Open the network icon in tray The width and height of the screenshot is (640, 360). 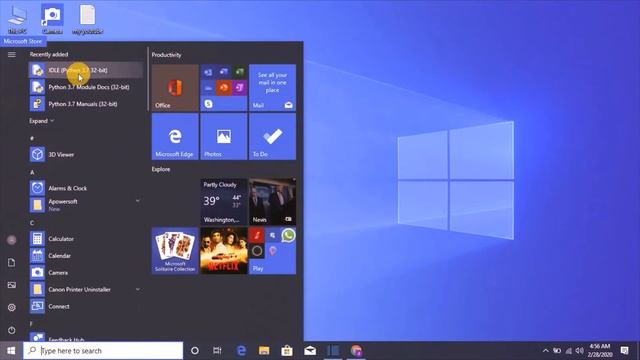pos(569,351)
